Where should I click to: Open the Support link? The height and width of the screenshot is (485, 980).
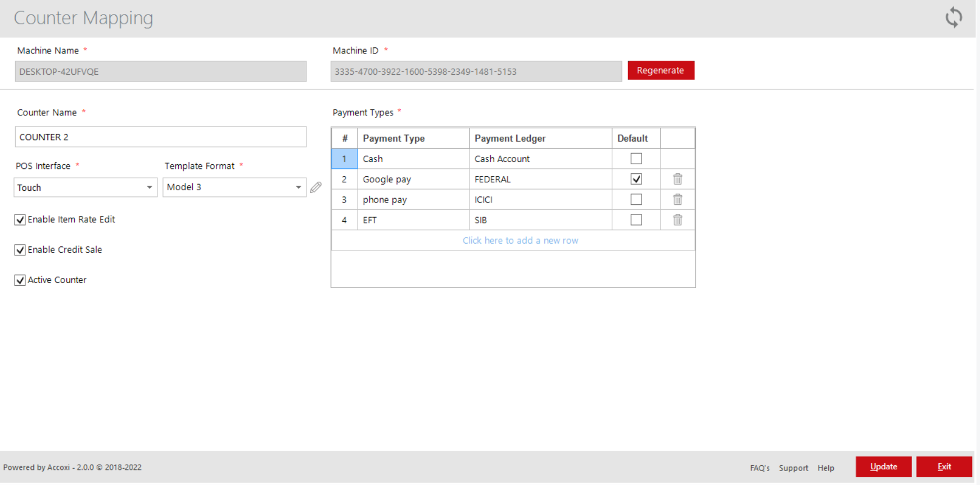(x=793, y=468)
